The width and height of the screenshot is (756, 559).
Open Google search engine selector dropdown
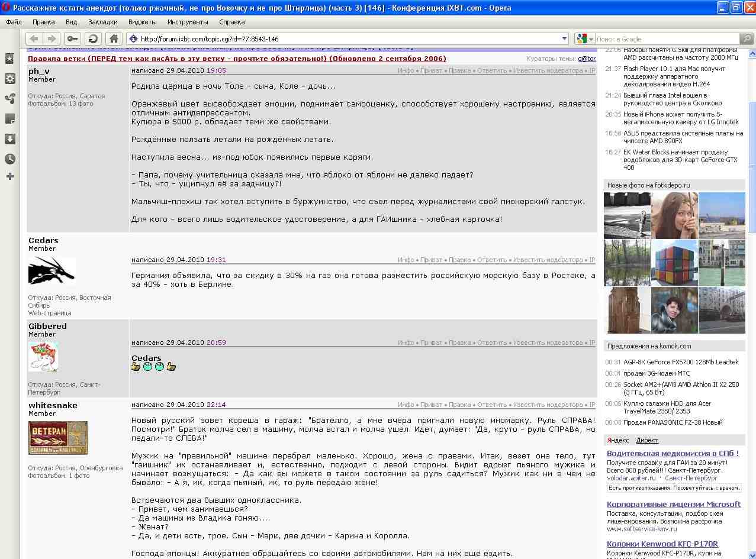click(591, 39)
